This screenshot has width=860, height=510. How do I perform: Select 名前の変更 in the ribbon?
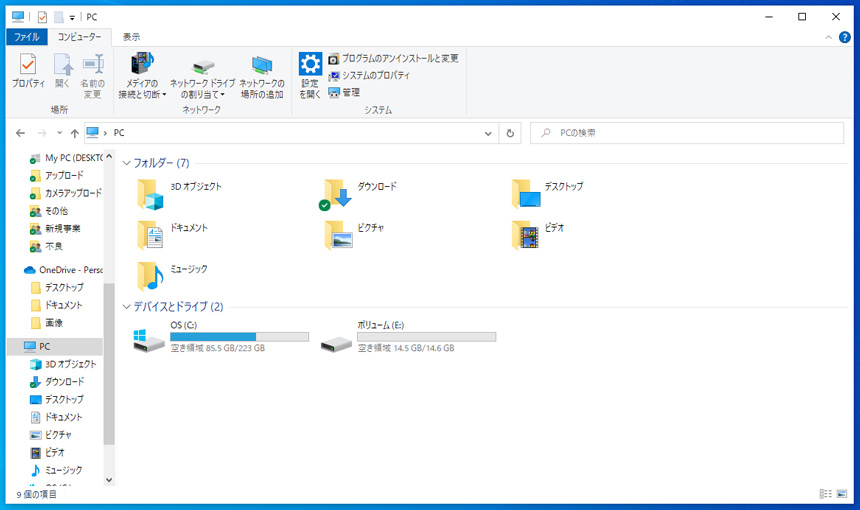click(x=93, y=76)
